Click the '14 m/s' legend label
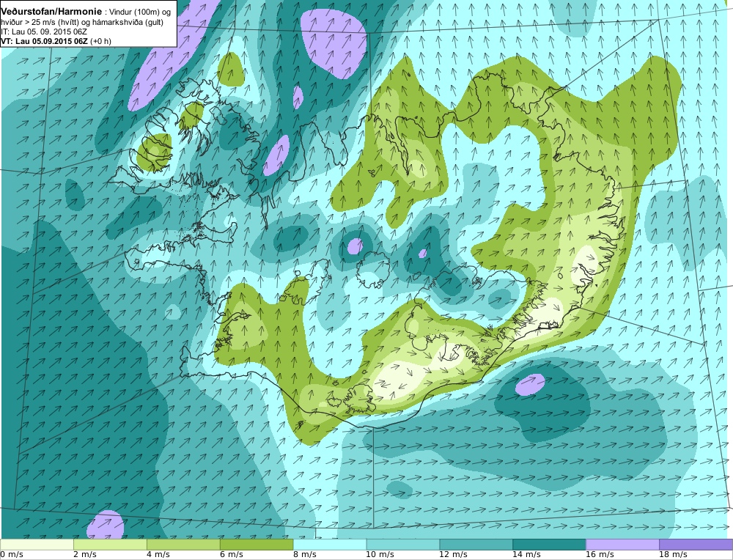Viewport: 733px width, 560px height. [x=526, y=555]
